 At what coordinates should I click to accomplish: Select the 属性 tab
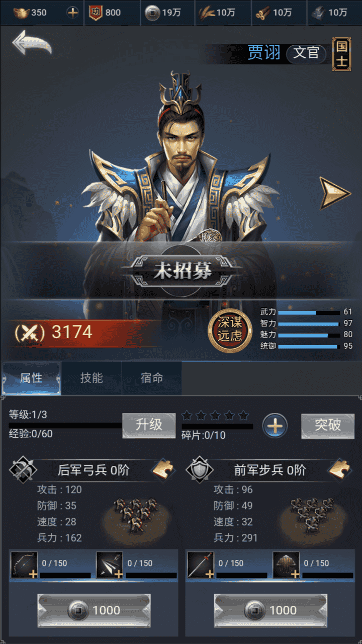(x=31, y=378)
